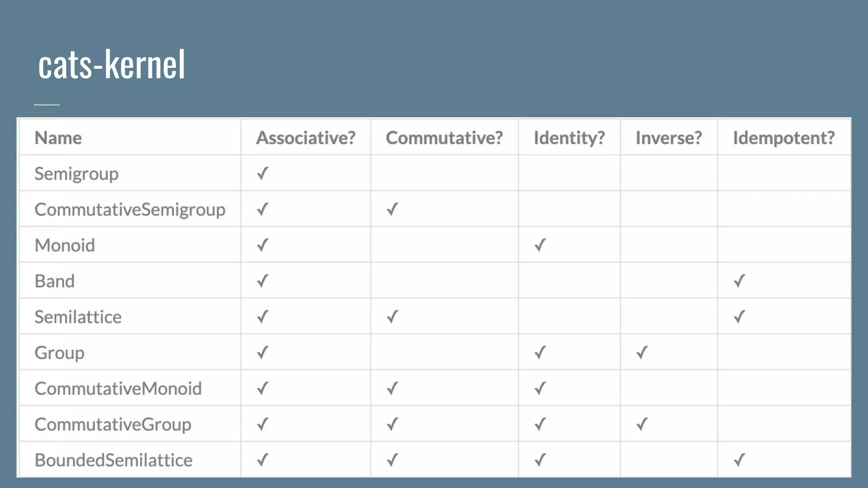
Task: Click the BoundedSemilattice Idempotent checkmark
Action: (x=740, y=460)
